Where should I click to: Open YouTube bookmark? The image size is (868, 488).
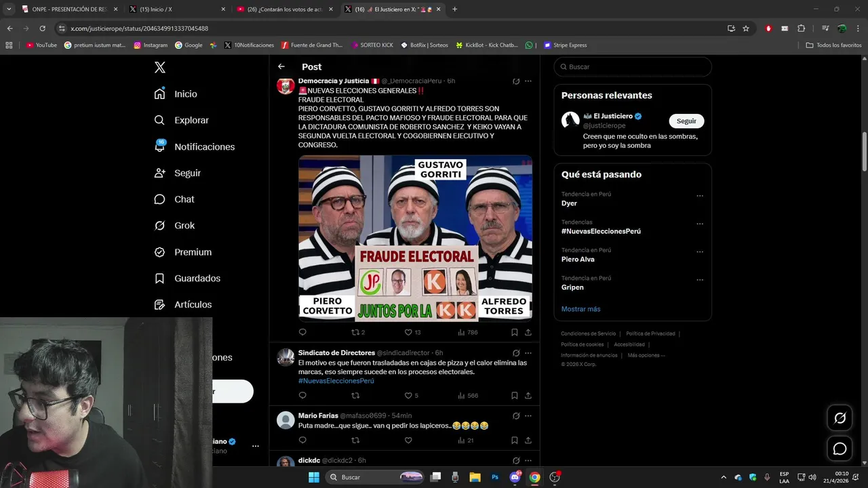[x=41, y=45]
